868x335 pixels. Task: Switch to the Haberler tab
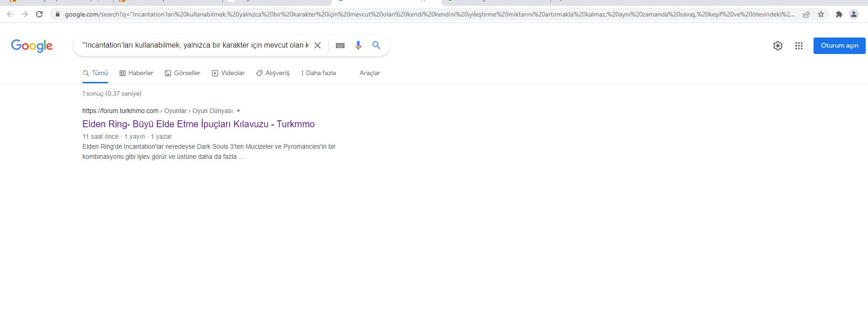pos(136,73)
